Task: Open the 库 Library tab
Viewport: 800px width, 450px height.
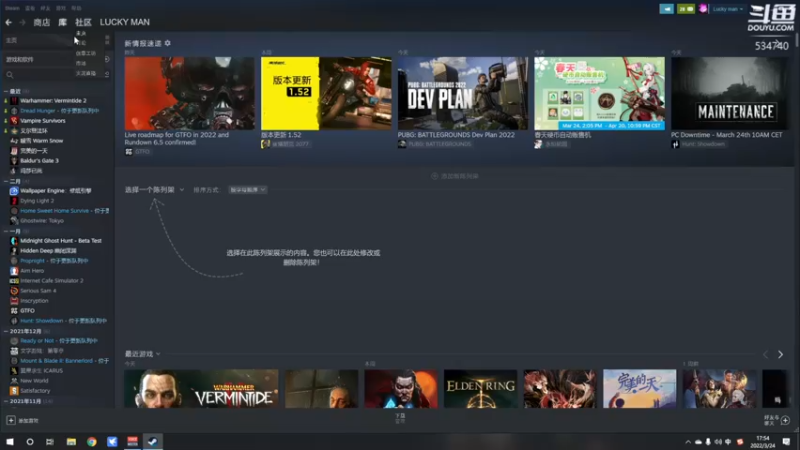Action: (x=62, y=22)
